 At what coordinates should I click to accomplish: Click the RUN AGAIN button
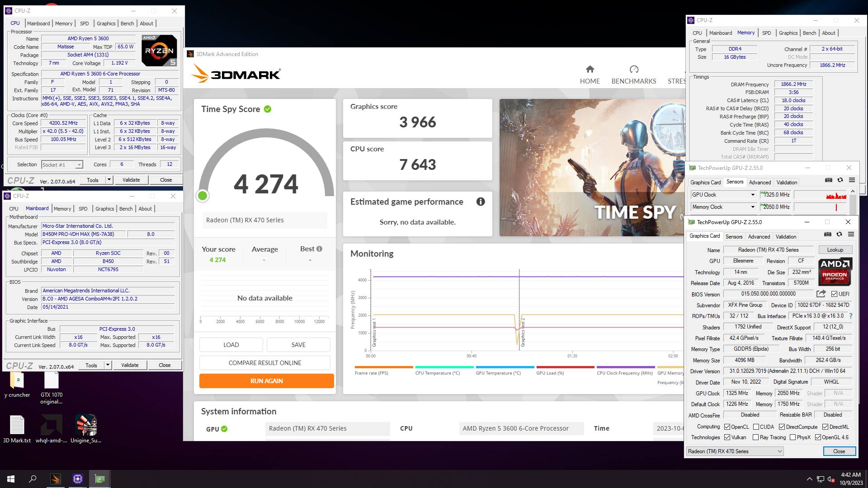[267, 381]
